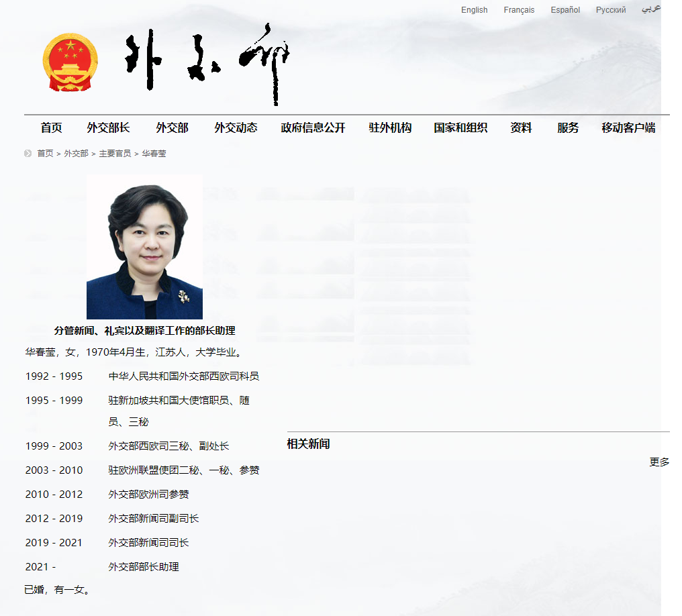Open the 国家和组织 navigation menu item
This screenshot has width=682, height=616.
pos(460,127)
